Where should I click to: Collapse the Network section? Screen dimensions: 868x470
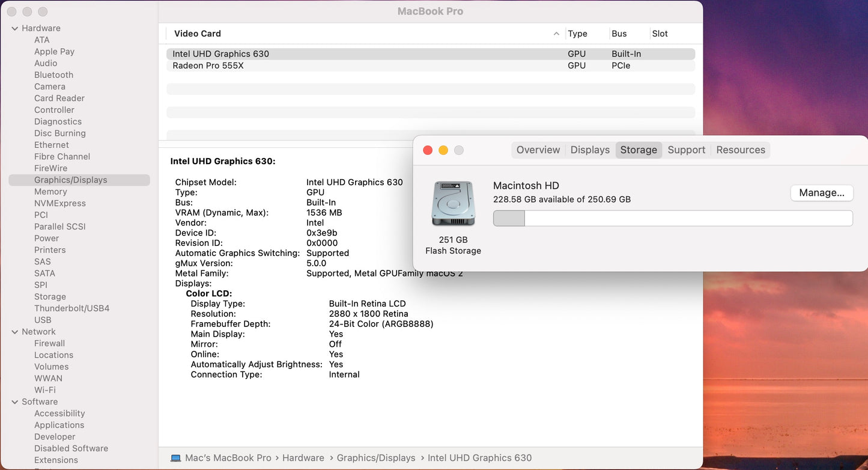14,332
